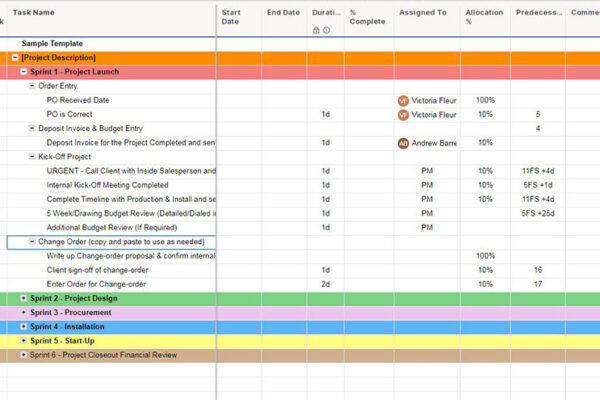Click 100% allocation in PO Received Date row

(x=485, y=100)
